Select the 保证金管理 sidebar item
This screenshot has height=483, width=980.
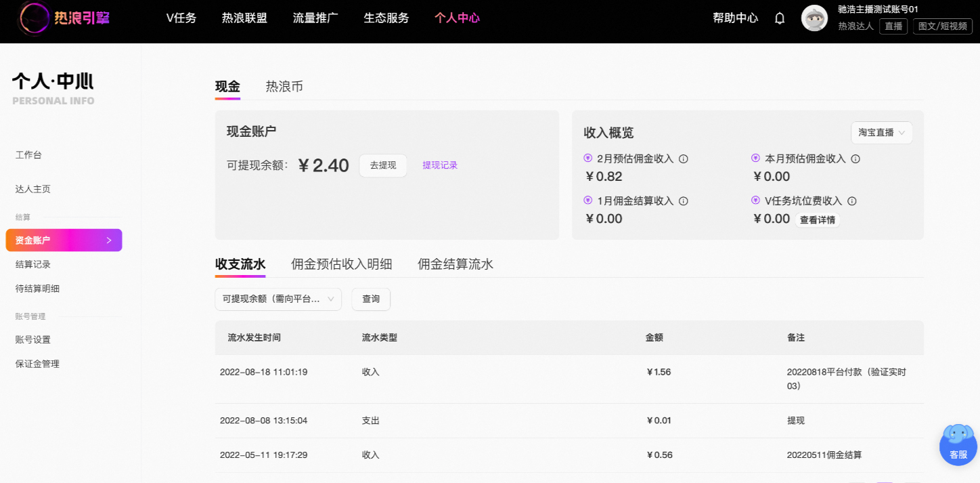point(37,364)
